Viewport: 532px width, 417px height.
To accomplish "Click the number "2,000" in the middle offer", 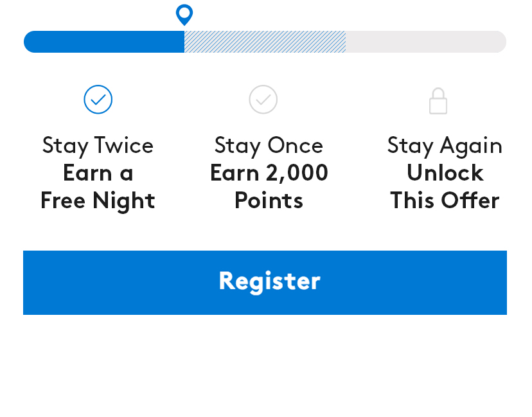I will pyautogui.click(x=297, y=173).
